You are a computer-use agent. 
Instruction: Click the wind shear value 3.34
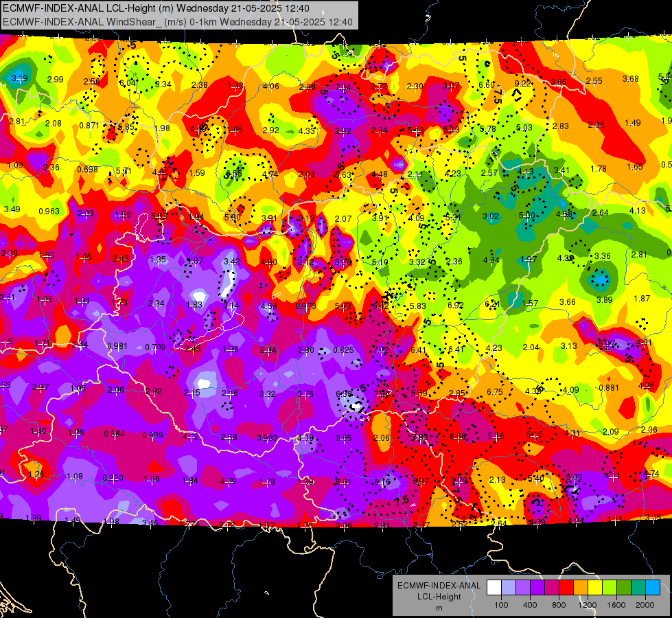pyautogui.click(x=163, y=84)
